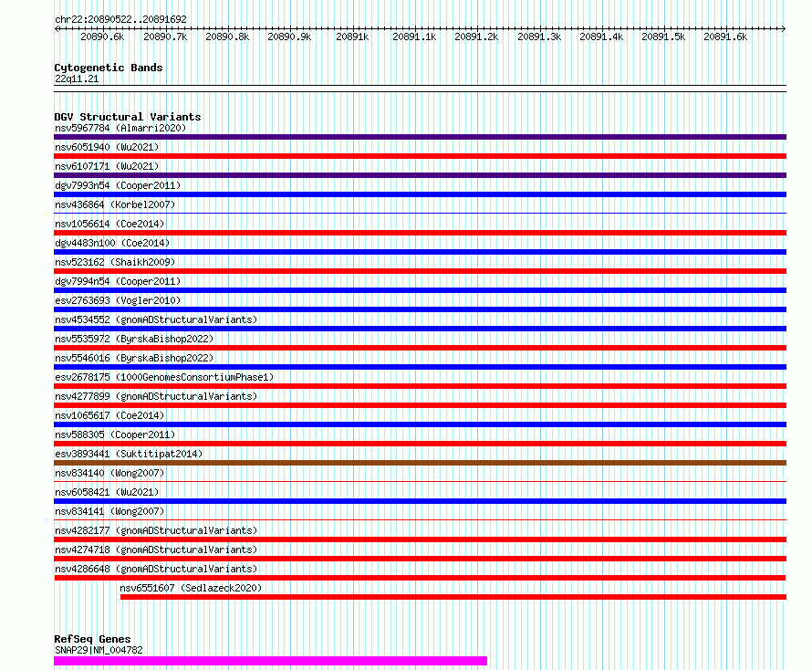Click the blue bar under nsv6058421
The height and width of the screenshot is (670, 812).
pos(420,501)
